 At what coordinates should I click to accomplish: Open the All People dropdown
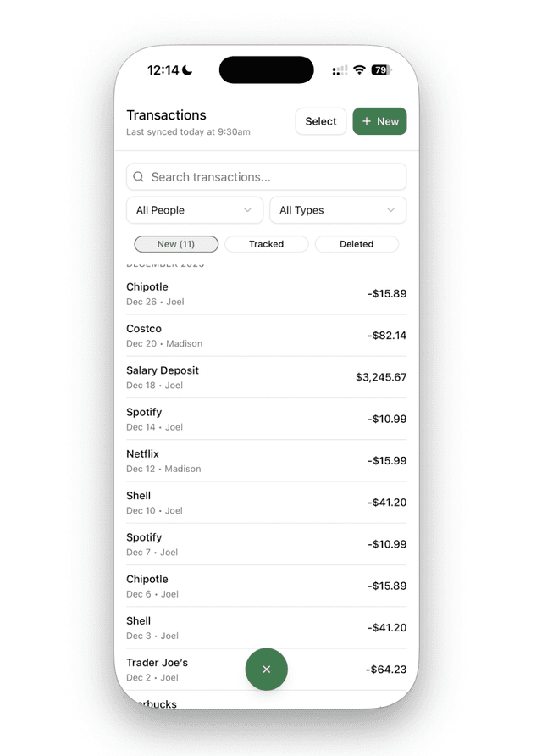pos(194,209)
